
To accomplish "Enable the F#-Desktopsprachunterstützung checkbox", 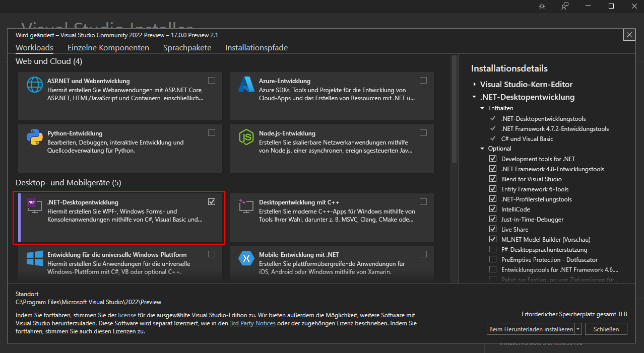I will pos(492,250).
